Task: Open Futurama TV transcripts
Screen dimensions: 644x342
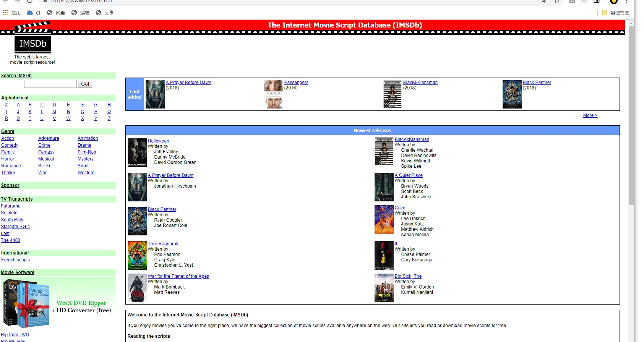Action: pyautogui.click(x=11, y=206)
